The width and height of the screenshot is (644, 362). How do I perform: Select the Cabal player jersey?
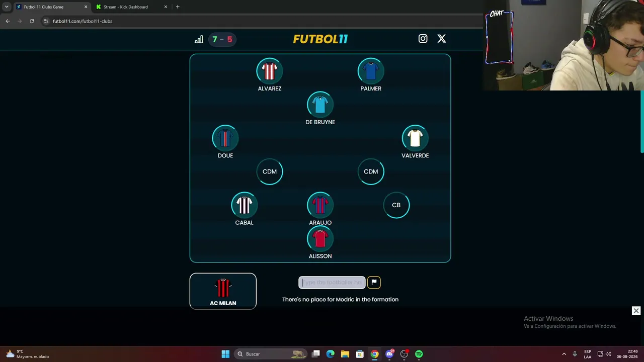click(x=245, y=205)
